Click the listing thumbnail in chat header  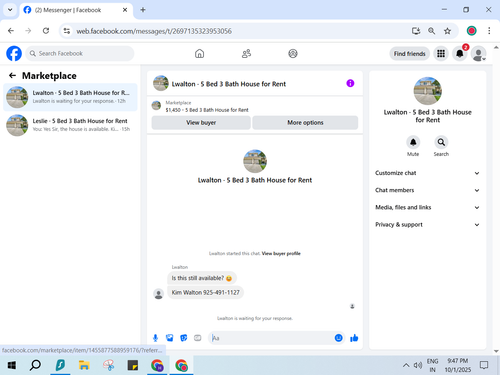click(x=161, y=83)
